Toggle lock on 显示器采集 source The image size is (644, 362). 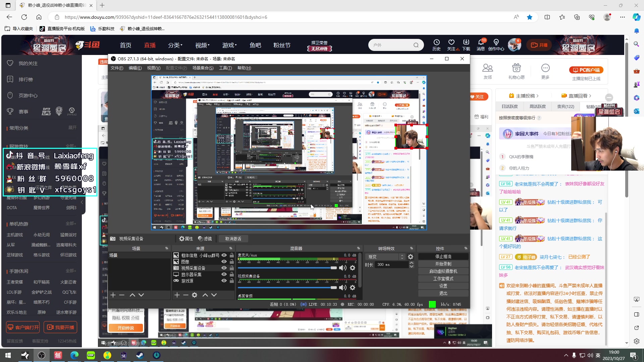pyautogui.click(x=231, y=275)
